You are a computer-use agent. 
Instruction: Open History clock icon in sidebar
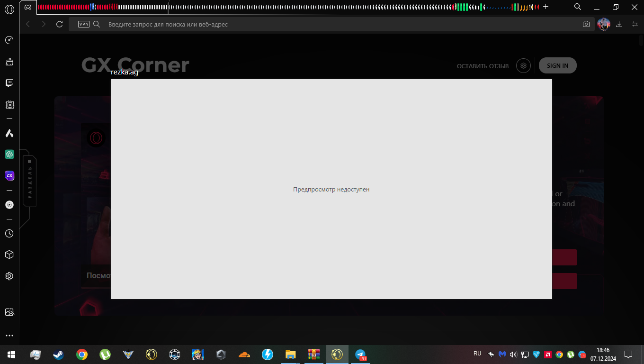tap(9, 234)
